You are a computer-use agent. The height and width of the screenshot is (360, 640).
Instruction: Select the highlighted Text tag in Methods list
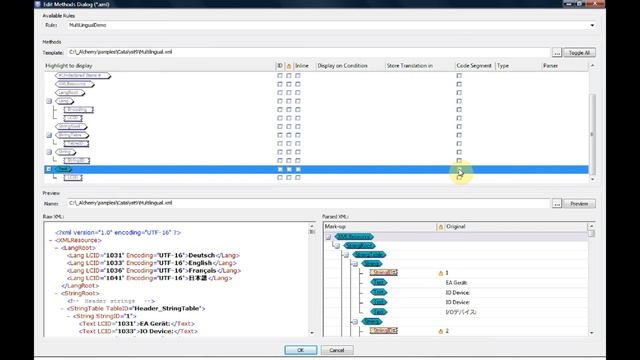point(63,169)
